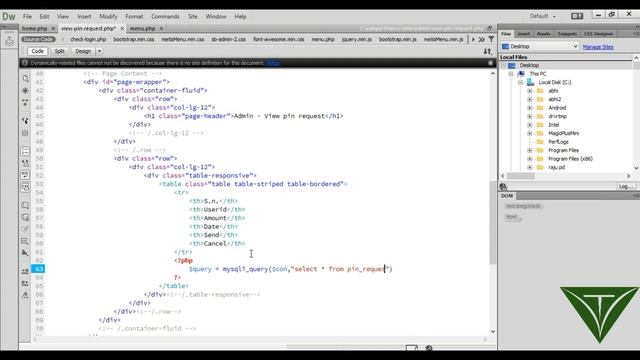The height and width of the screenshot is (360, 640).
Task: Open related file jquery.min.js
Action: point(357,40)
